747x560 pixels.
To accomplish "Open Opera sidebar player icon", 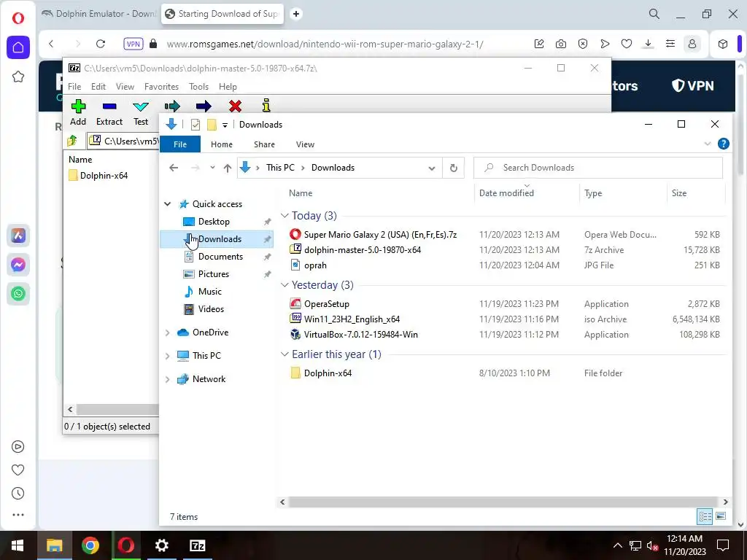I will [x=18, y=447].
